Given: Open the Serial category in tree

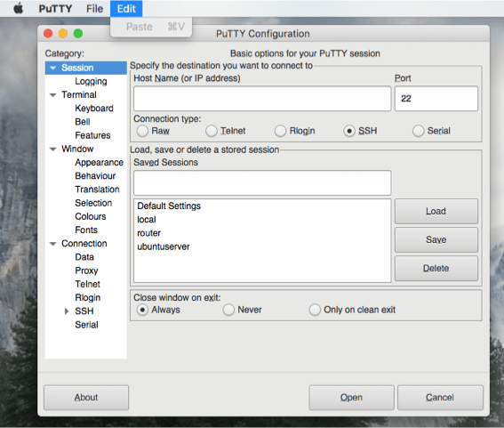Looking at the screenshot, I should tap(86, 325).
